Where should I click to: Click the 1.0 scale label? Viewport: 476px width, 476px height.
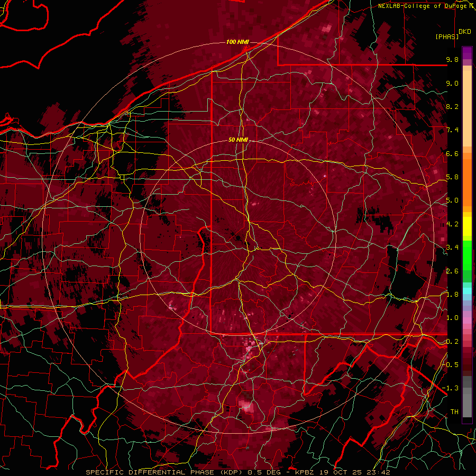pos(452,318)
